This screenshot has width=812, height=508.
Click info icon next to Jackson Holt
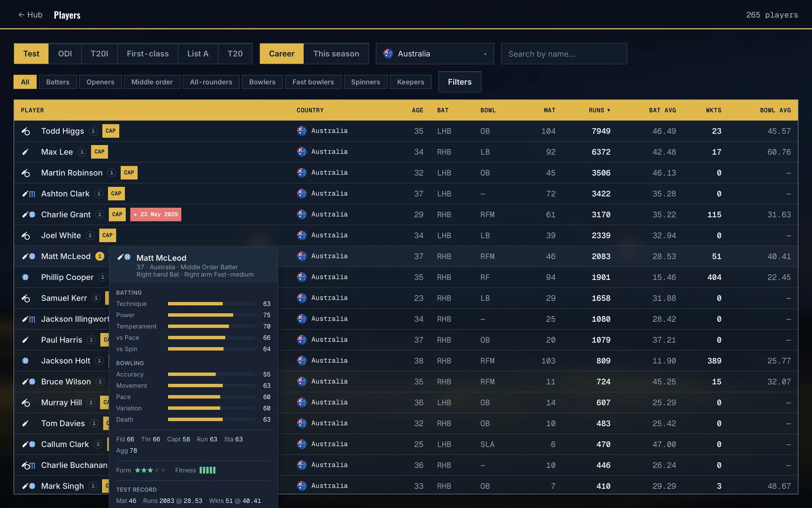pos(99,361)
